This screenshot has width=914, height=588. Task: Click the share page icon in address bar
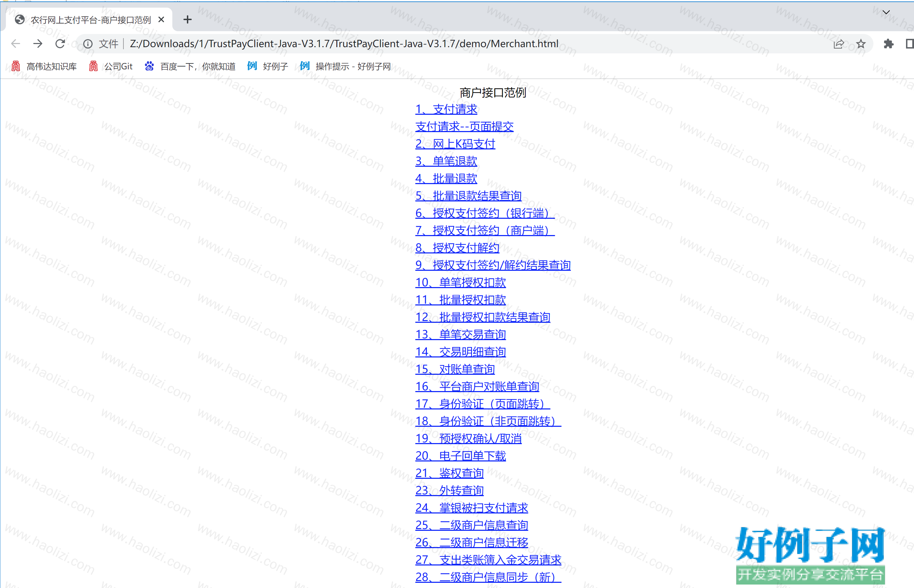pos(838,44)
